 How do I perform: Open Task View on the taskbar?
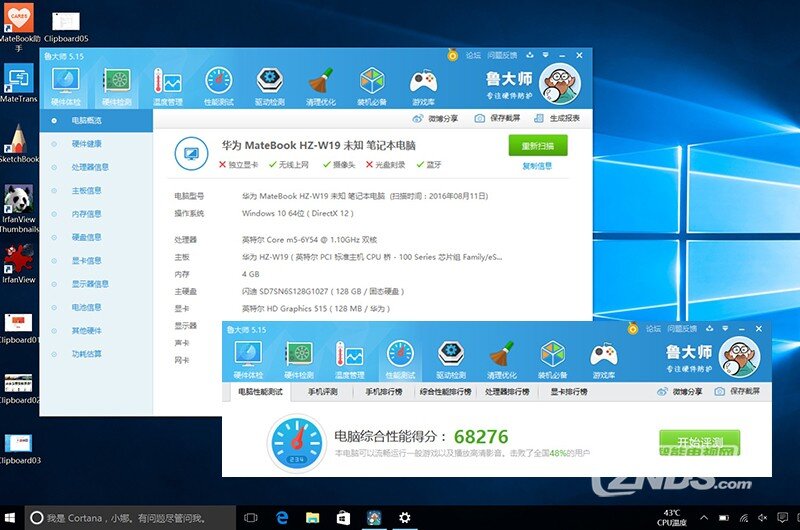tap(251, 518)
